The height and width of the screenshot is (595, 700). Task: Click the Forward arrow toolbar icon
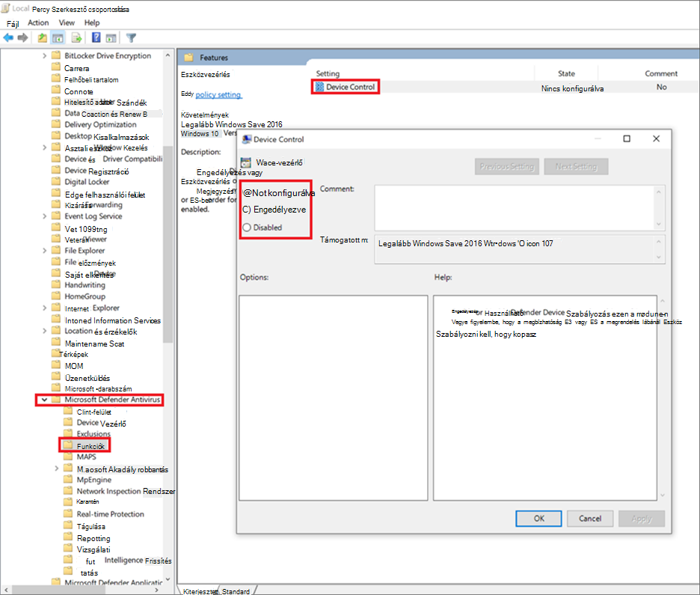(x=22, y=37)
